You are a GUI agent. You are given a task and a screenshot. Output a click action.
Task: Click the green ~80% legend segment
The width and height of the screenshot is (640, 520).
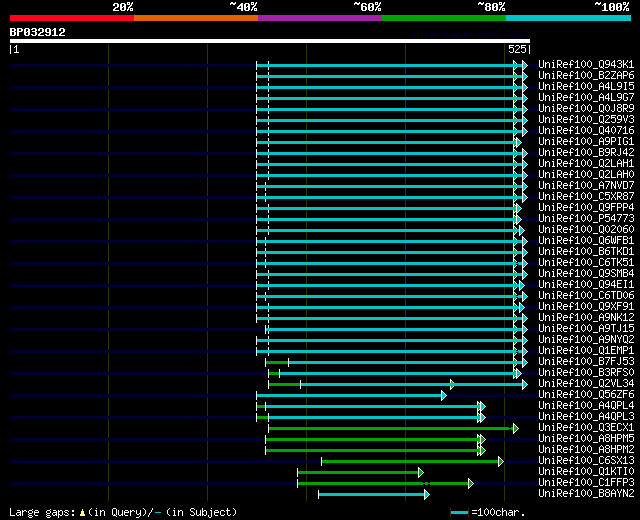pyautogui.click(x=444, y=18)
